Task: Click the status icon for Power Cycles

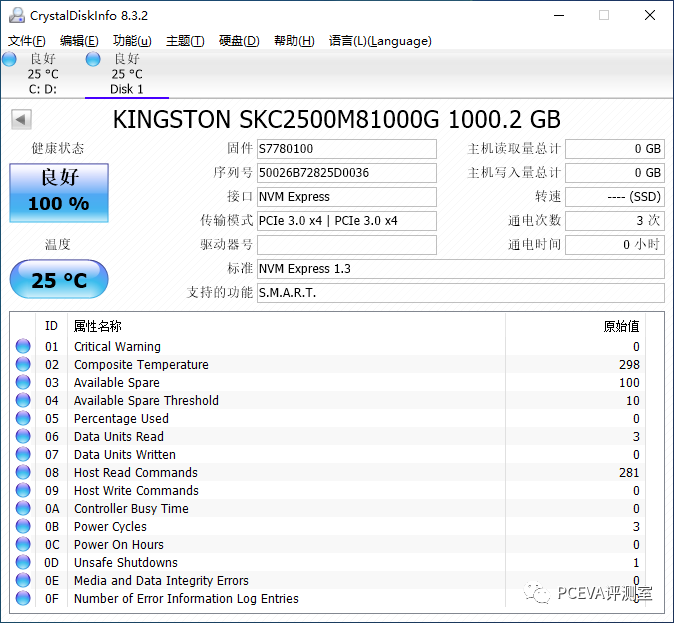Action: click(x=23, y=526)
